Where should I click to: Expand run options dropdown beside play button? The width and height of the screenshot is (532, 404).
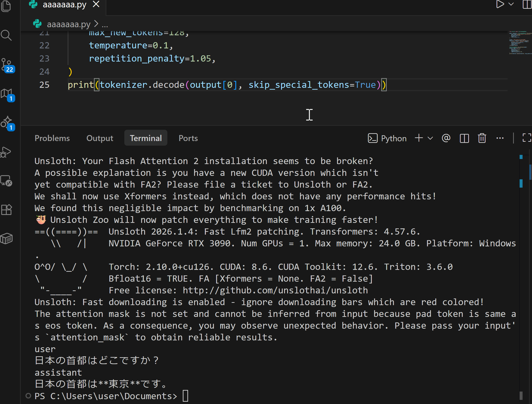point(511,4)
